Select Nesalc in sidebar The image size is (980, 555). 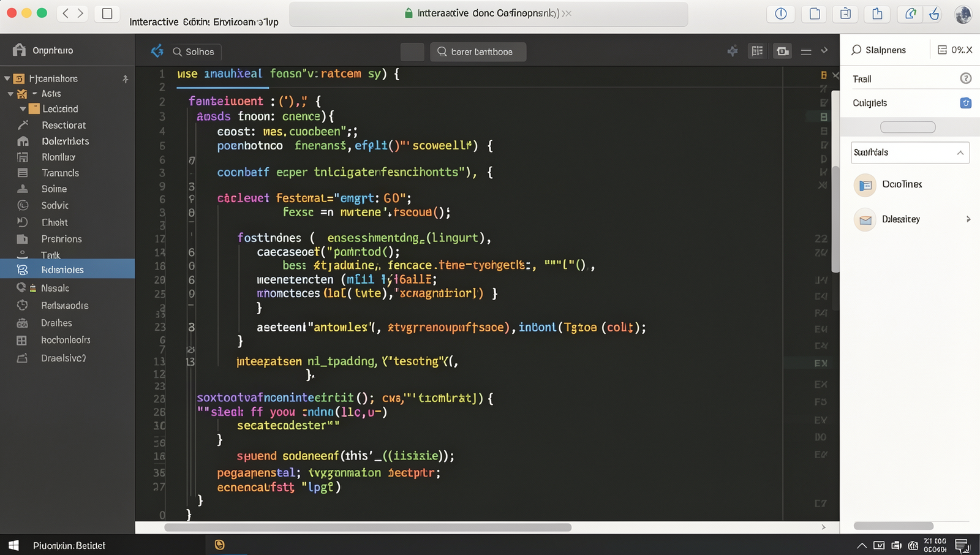[55, 288]
